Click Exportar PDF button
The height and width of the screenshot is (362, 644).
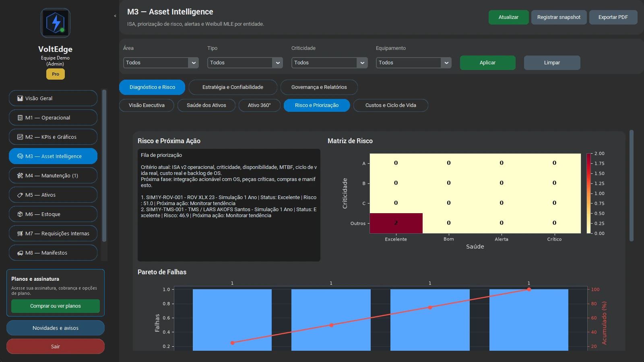(x=613, y=17)
